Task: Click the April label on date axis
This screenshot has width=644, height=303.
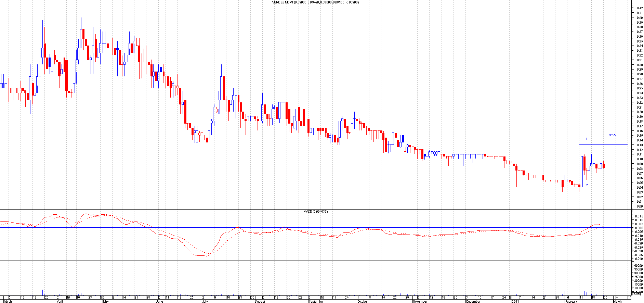Action: coord(60,301)
